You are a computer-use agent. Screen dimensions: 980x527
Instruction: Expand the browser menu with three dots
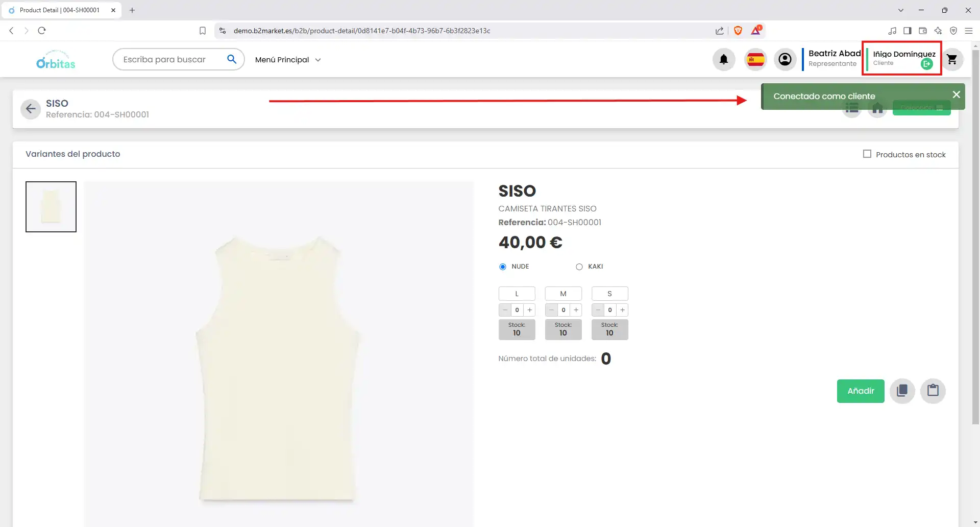coord(969,31)
